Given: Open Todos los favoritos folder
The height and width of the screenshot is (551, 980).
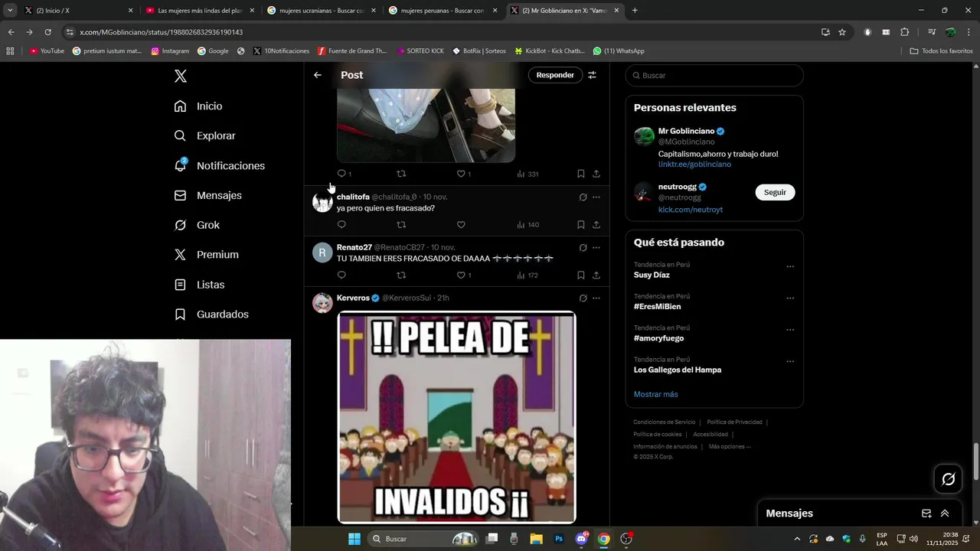Looking at the screenshot, I should click(941, 51).
